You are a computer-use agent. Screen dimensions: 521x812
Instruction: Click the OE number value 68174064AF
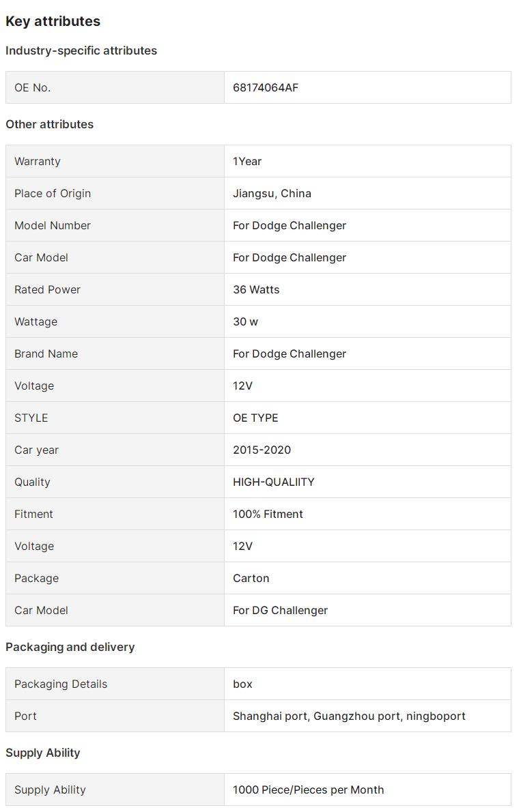point(265,87)
